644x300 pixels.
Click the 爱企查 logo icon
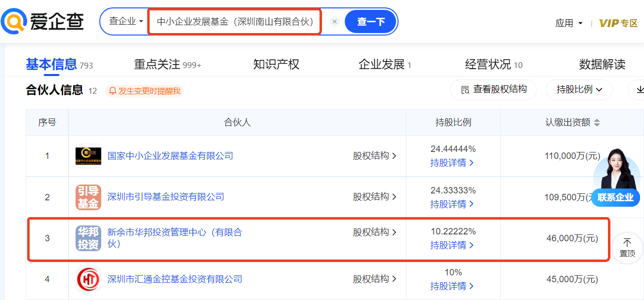[14, 22]
